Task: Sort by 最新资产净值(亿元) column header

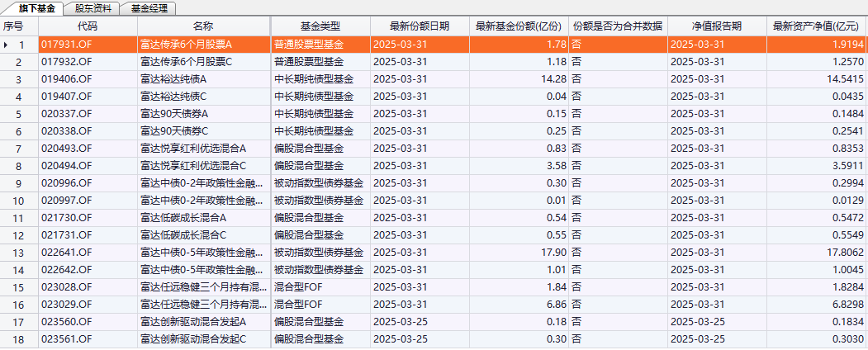Action: [817, 26]
